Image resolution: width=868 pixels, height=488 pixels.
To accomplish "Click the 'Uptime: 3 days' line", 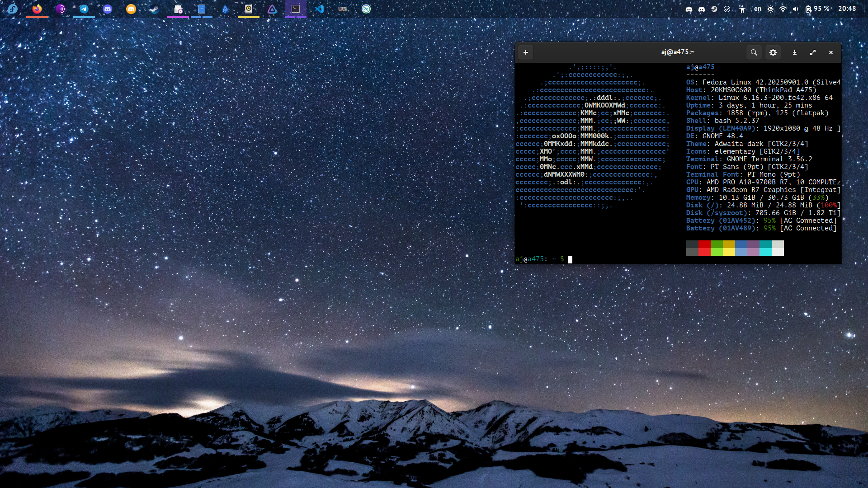I will pos(749,105).
